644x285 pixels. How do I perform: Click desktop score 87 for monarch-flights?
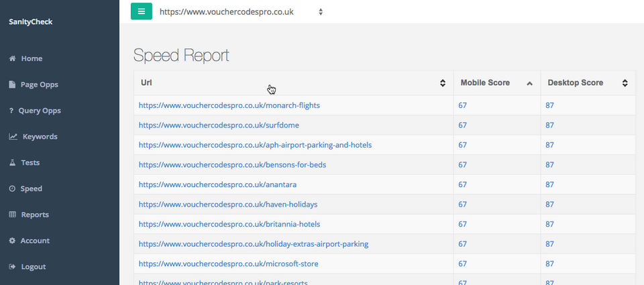point(549,105)
